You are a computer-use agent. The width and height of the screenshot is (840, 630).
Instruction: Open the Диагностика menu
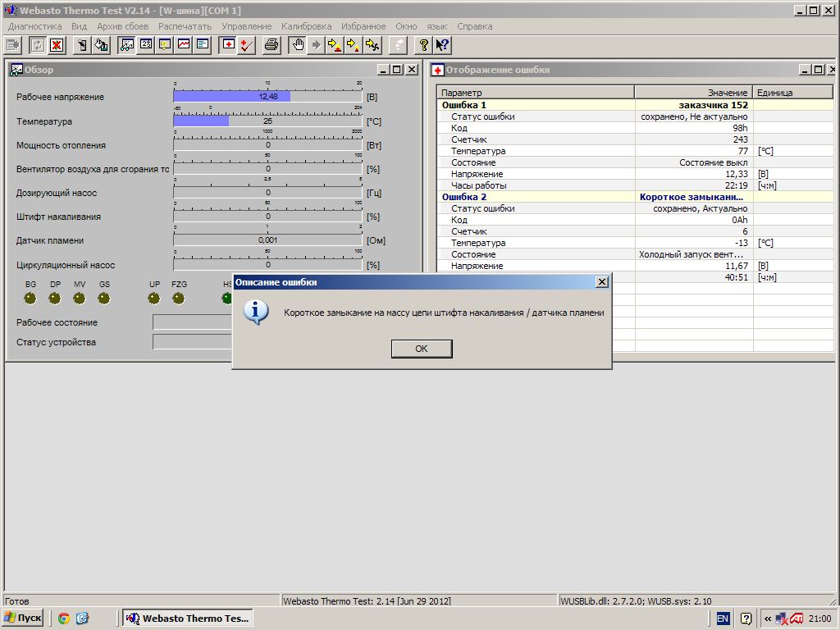coord(34,26)
